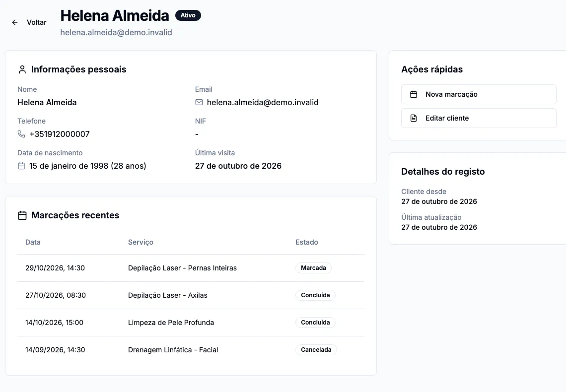Click the phone number +351912000007
Viewport: 566px width, 392px height.
[x=60, y=134]
